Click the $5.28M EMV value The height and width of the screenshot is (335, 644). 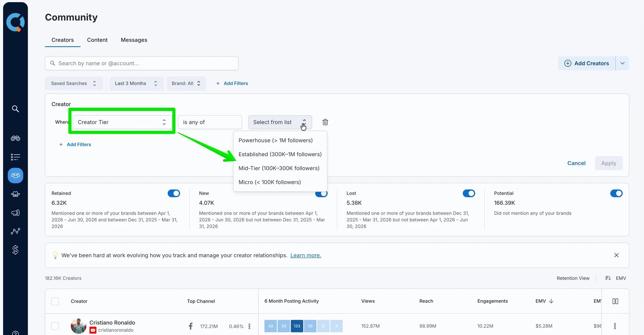pos(544,326)
